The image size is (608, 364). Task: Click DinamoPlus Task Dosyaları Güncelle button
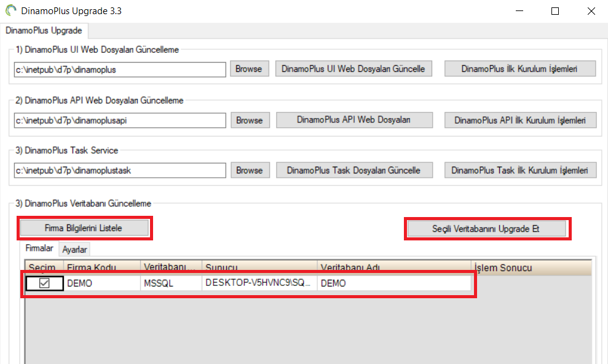(354, 170)
